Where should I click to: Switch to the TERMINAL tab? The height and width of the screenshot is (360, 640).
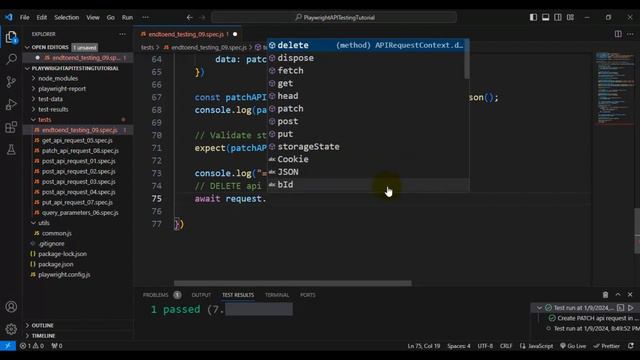click(277, 295)
